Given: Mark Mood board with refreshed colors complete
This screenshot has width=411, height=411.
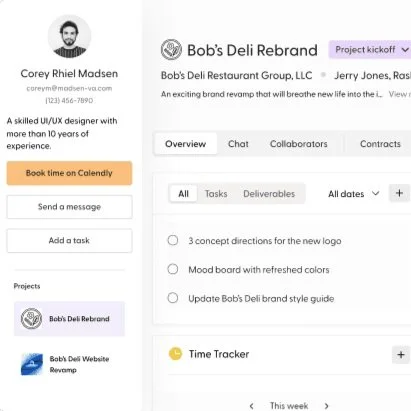Looking at the screenshot, I should click(x=173, y=269).
